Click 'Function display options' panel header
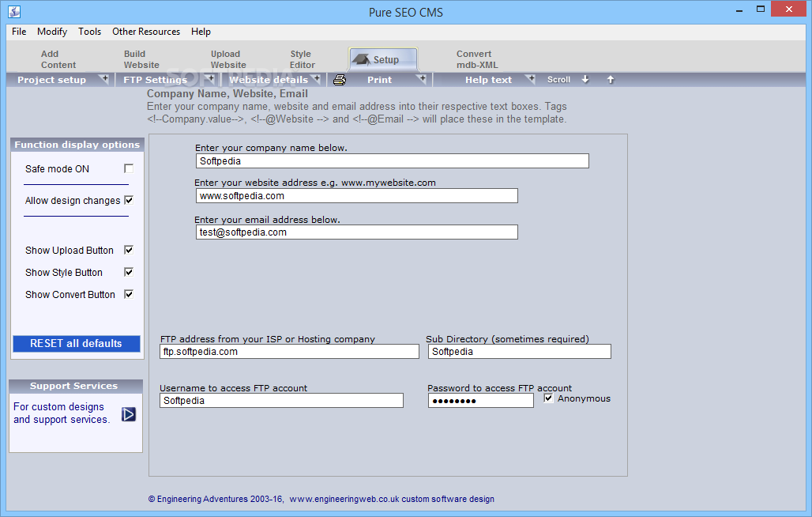Screen dimensions: 812x517 point(77,145)
